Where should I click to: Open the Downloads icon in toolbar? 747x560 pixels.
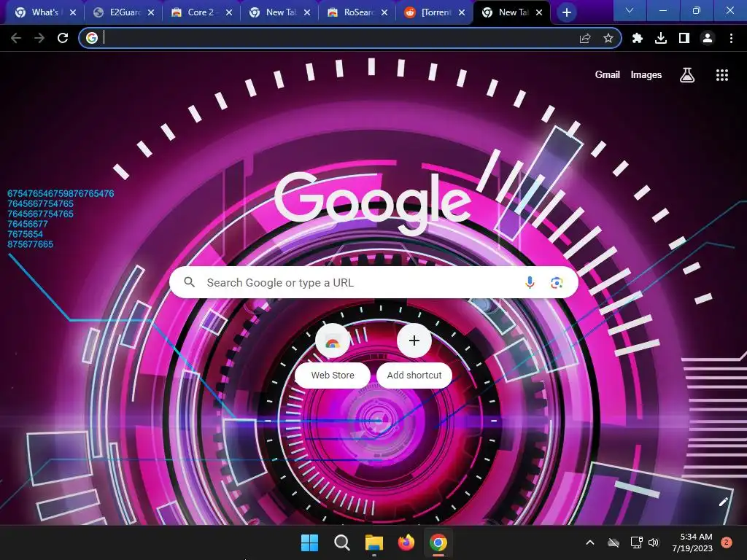661,38
